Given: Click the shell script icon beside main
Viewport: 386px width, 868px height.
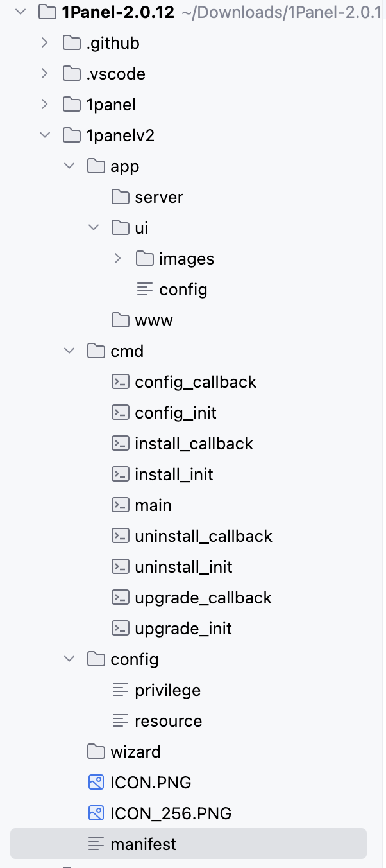Looking at the screenshot, I should (x=120, y=505).
